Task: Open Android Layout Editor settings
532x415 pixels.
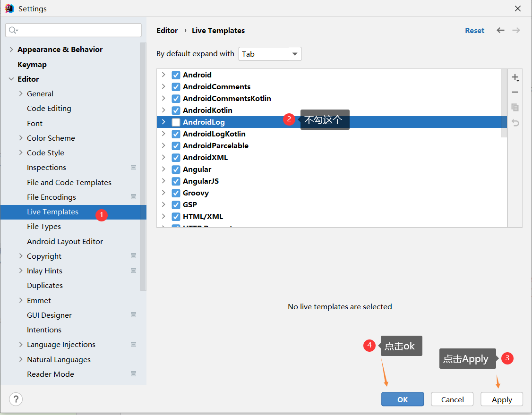Action: (x=65, y=241)
